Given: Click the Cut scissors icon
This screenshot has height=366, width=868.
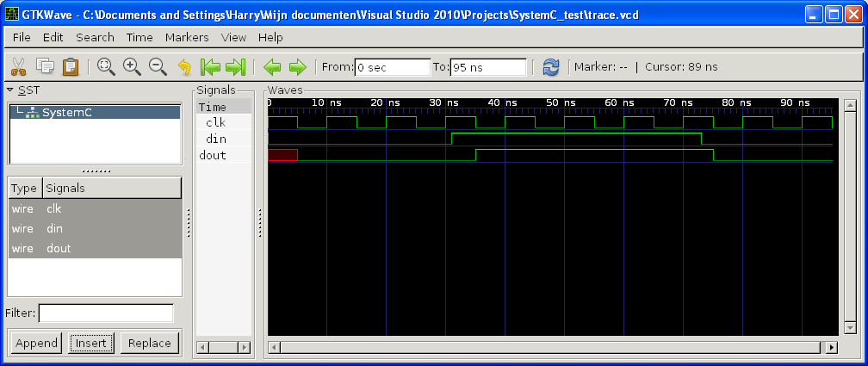Looking at the screenshot, I should [x=18, y=67].
